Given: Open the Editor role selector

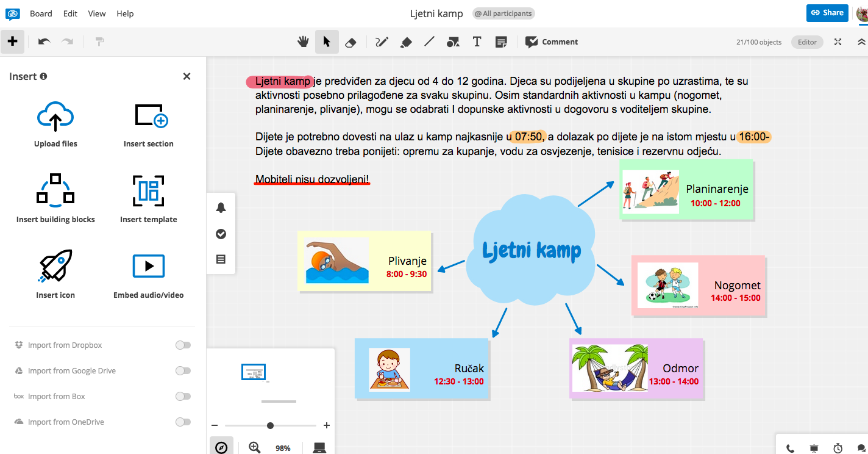Looking at the screenshot, I should 807,42.
